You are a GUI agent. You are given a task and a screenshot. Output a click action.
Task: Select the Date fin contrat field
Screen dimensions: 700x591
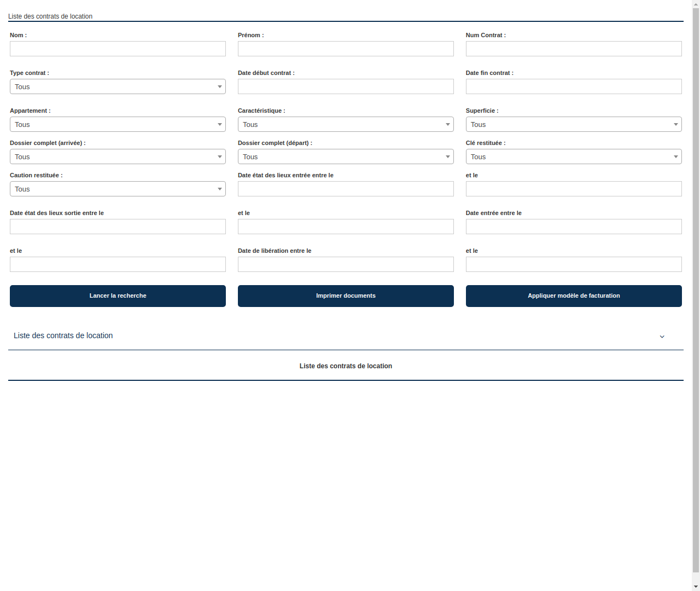tap(573, 86)
